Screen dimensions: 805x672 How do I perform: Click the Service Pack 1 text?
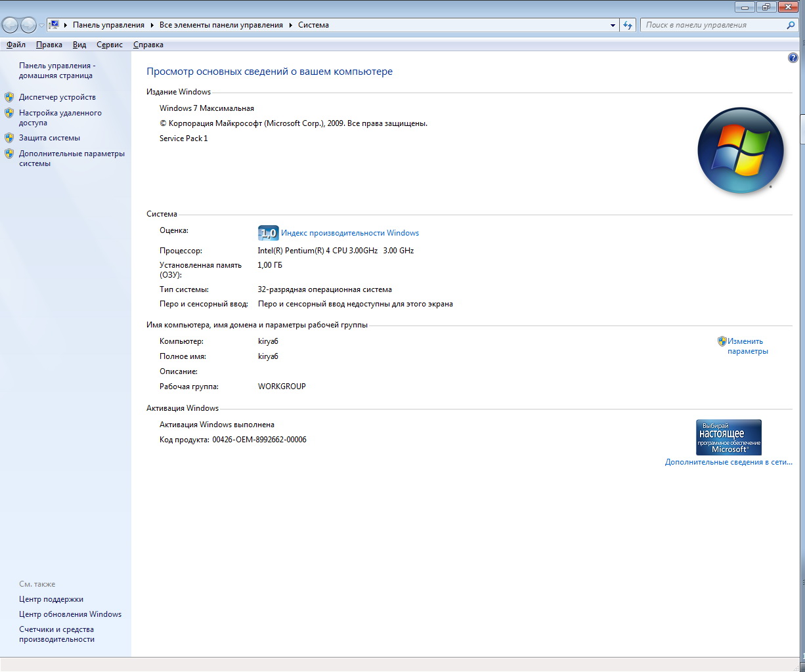(x=183, y=138)
